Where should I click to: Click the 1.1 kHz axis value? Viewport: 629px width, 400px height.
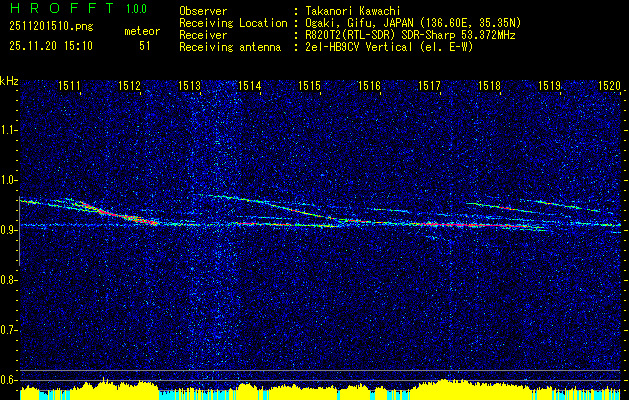pyautogui.click(x=9, y=130)
